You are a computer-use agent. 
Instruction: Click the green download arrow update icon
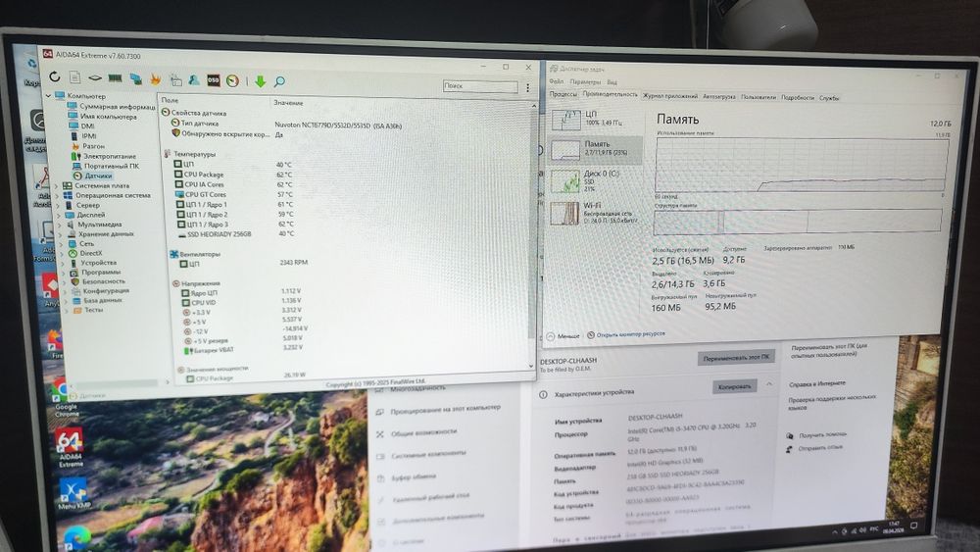[x=261, y=81]
